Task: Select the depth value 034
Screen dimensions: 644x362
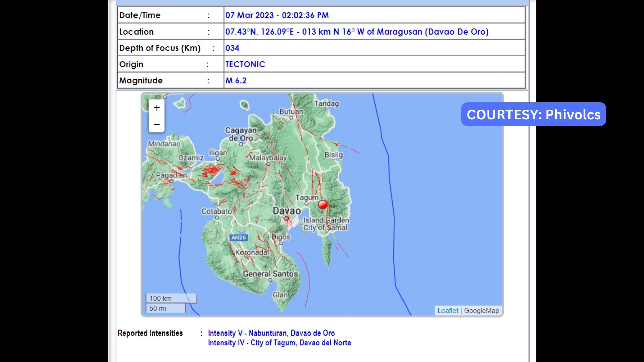Action: (x=232, y=48)
